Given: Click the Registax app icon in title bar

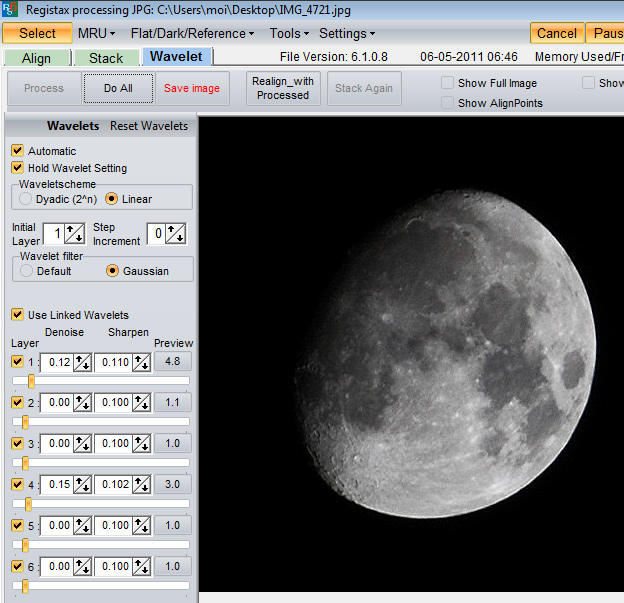Looking at the screenshot, I should click(9, 10).
